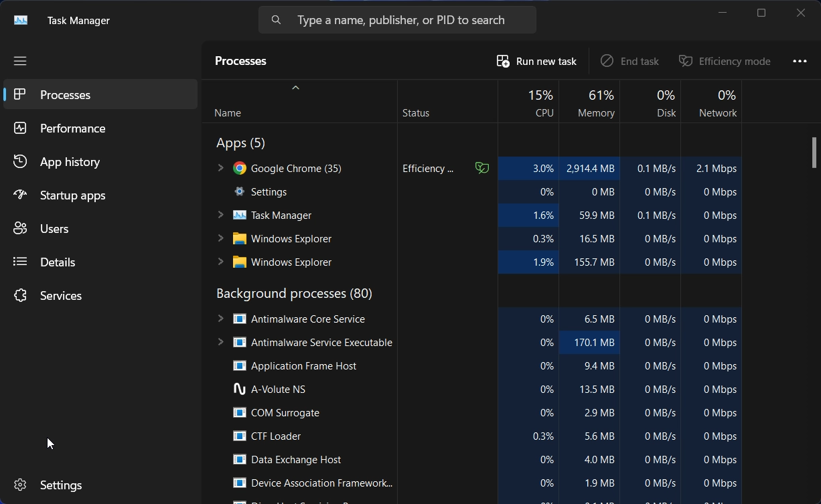The image size is (821, 504).
Task: Click the Performance sidebar icon
Action: tap(20, 128)
